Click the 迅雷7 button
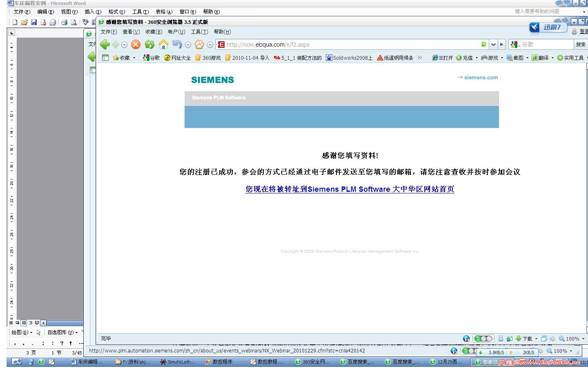The height and width of the screenshot is (368, 588). (x=548, y=27)
